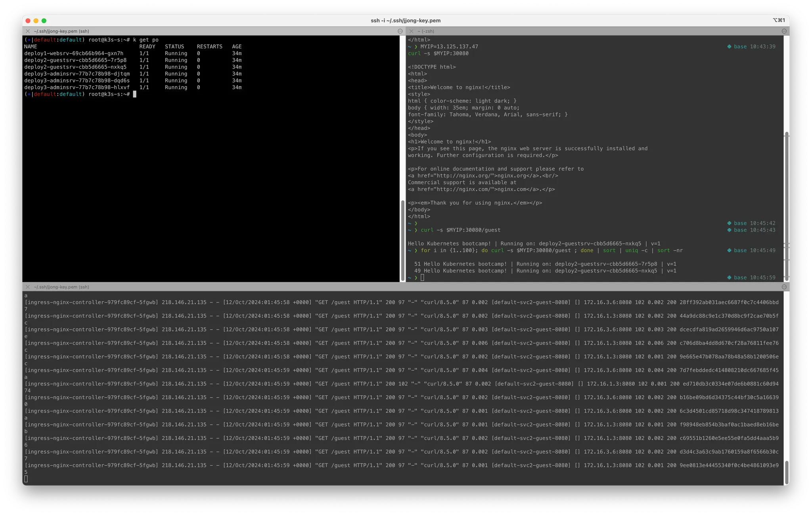
Task: Click the 'base 10:45:59' timestamp
Action: point(751,278)
